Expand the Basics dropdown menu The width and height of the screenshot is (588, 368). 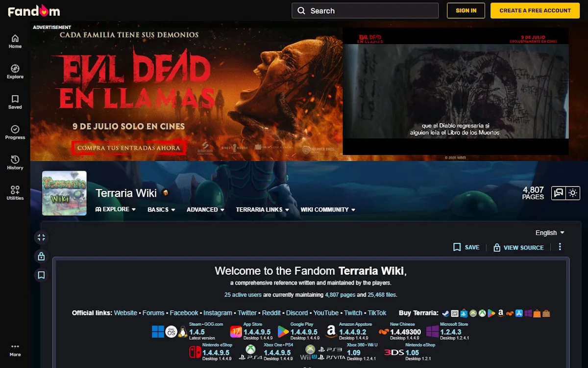(x=161, y=210)
